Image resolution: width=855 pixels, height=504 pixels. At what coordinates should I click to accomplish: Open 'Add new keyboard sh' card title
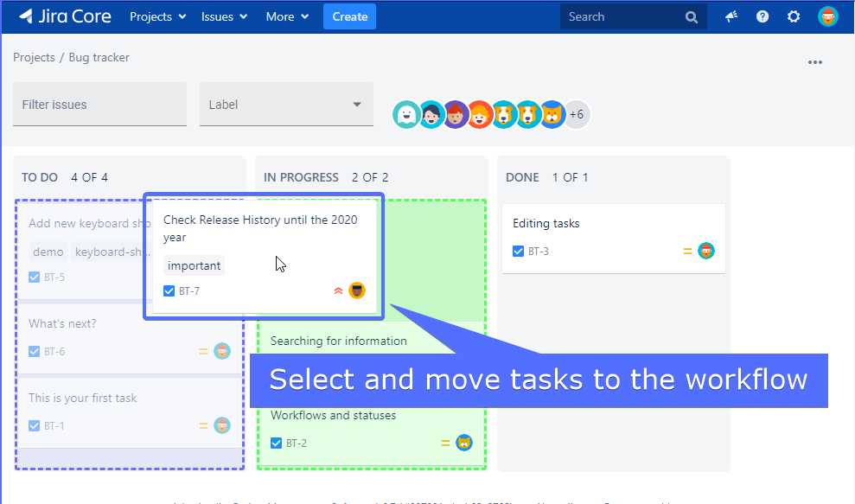coord(89,223)
